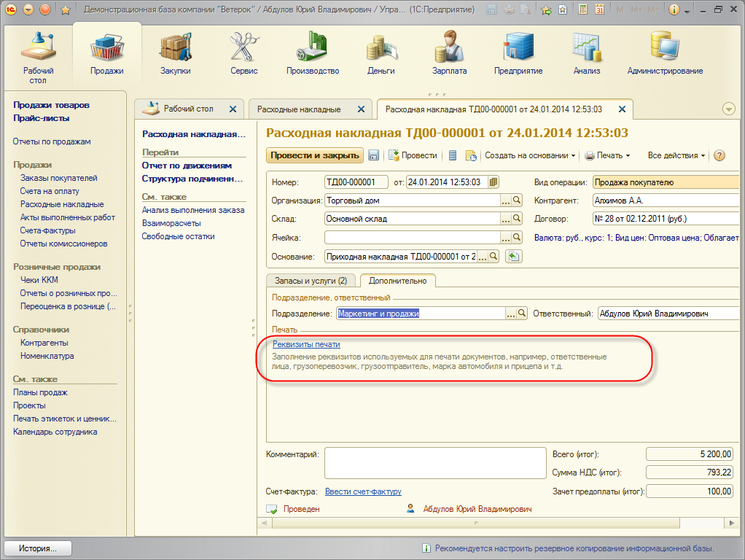Open the document movements report icon

click(453, 155)
